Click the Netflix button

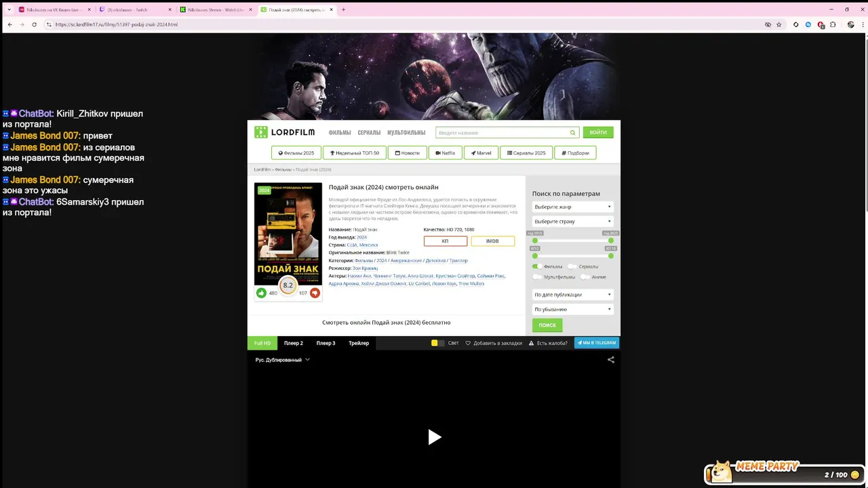[446, 152]
